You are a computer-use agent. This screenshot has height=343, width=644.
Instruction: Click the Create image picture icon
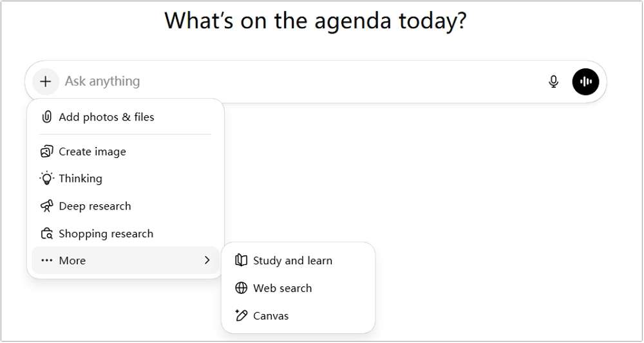tap(46, 152)
